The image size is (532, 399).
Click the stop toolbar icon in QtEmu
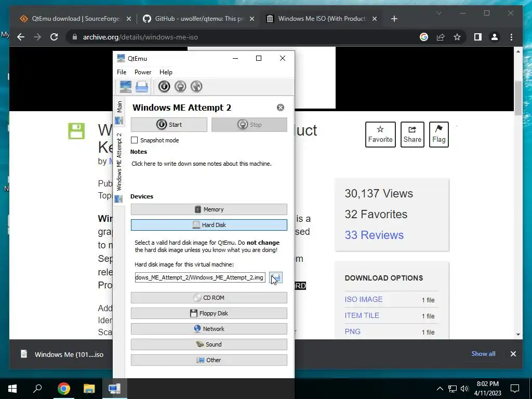pos(180,87)
